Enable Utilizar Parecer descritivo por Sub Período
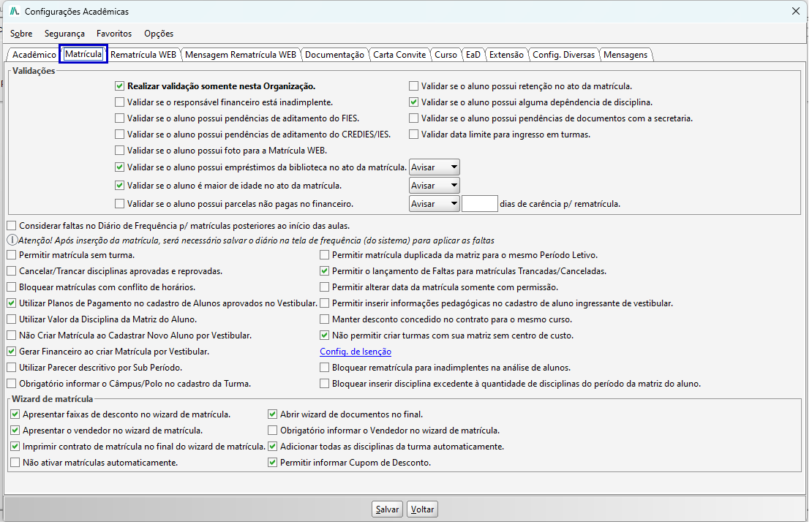This screenshot has width=812, height=527. pyautogui.click(x=12, y=367)
